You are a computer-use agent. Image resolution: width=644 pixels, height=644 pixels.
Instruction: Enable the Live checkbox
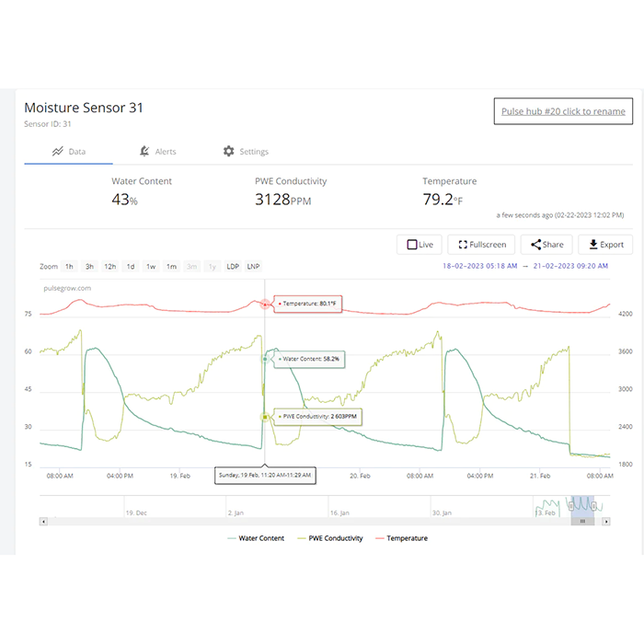[412, 245]
